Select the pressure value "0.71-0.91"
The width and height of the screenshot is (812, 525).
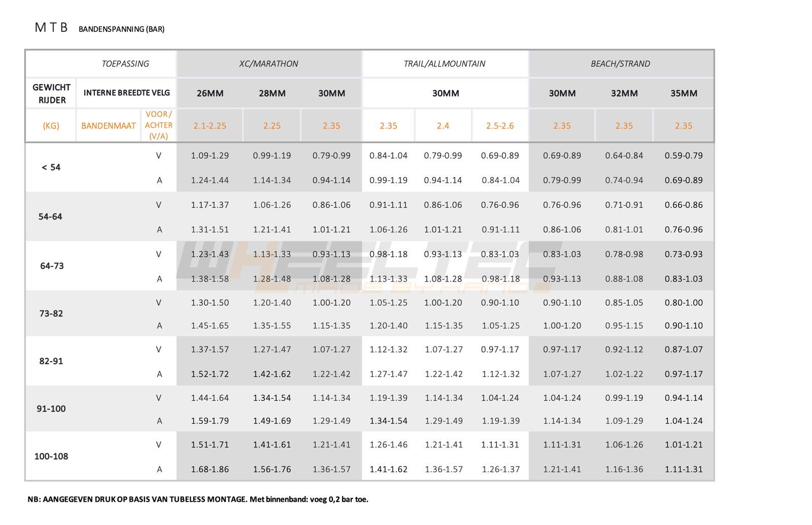click(624, 205)
